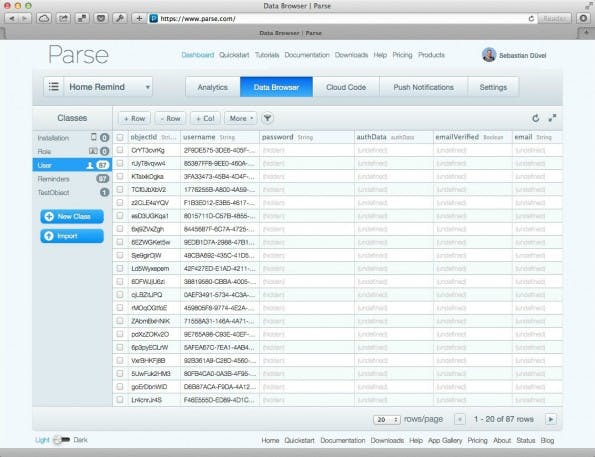Click the iCloud tabs browser icon
Screen dimensions: 595x457
[x=44, y=18]
